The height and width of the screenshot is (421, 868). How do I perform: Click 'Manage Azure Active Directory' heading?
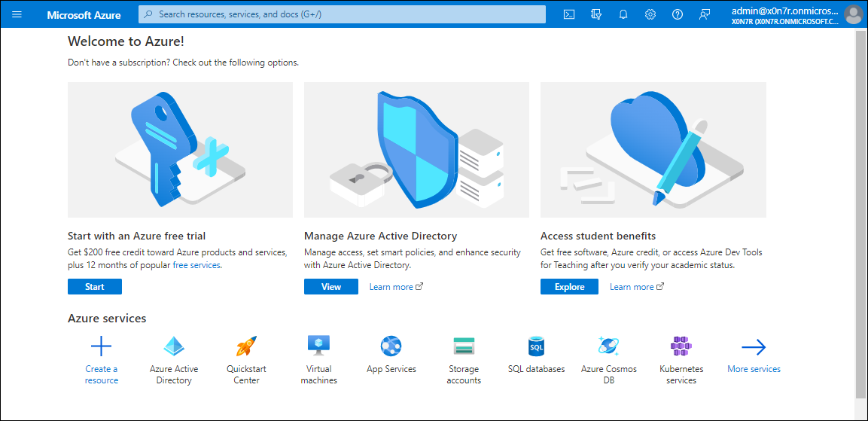381,236
